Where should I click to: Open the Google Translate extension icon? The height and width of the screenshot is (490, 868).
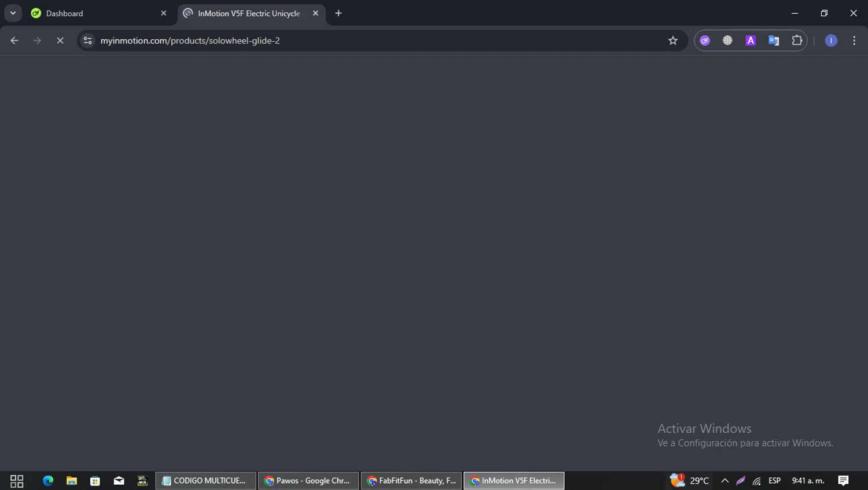[774, 40]
